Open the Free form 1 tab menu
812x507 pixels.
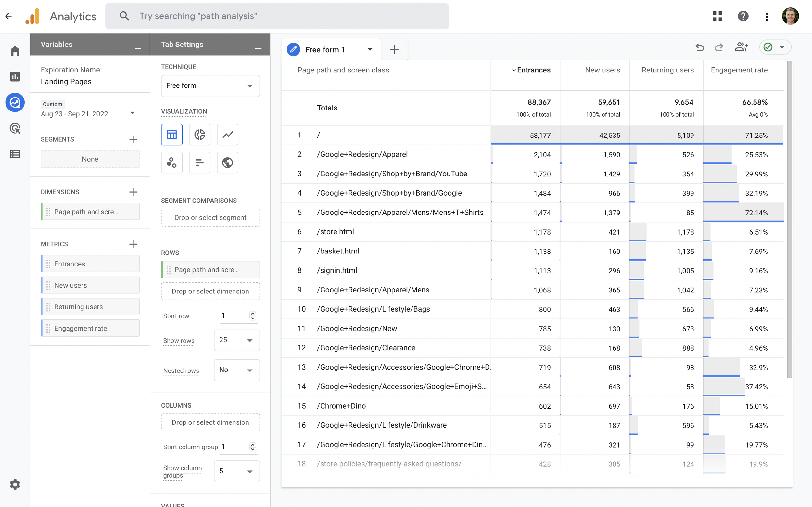pos(370,49)
